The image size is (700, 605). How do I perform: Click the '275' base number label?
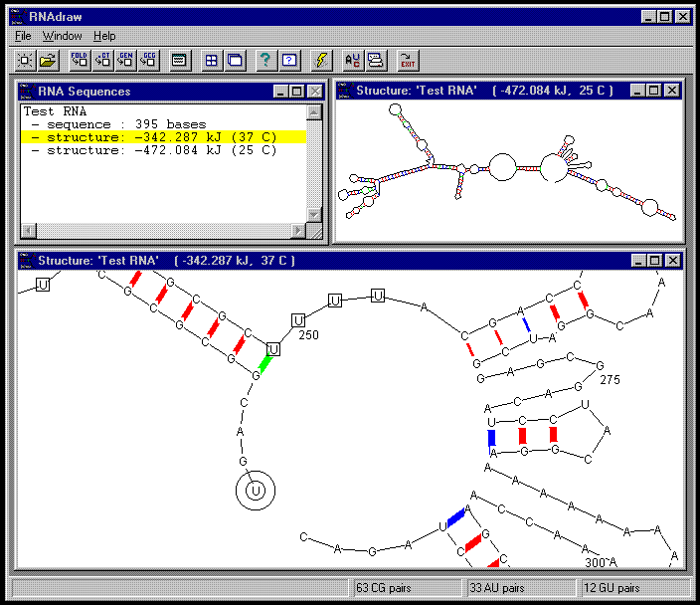click(610, 380)
